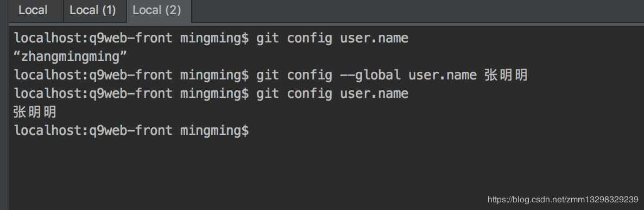Click user.name in the first command line
644x210 pixels.
point(374,38)
